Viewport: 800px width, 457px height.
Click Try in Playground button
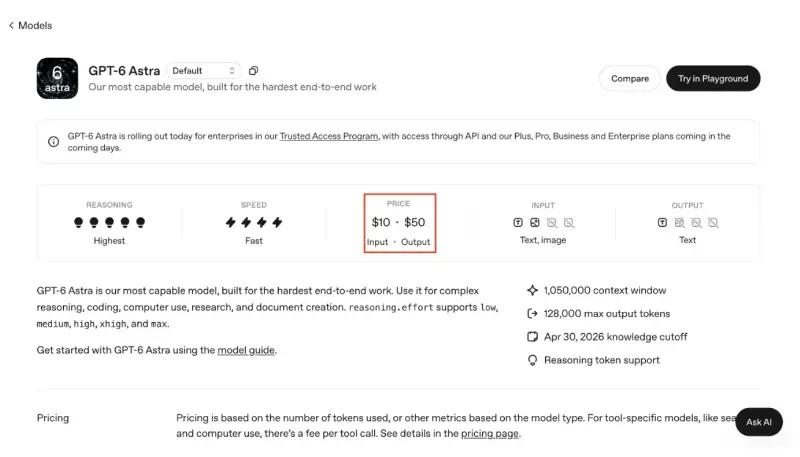tap(713, 79)
